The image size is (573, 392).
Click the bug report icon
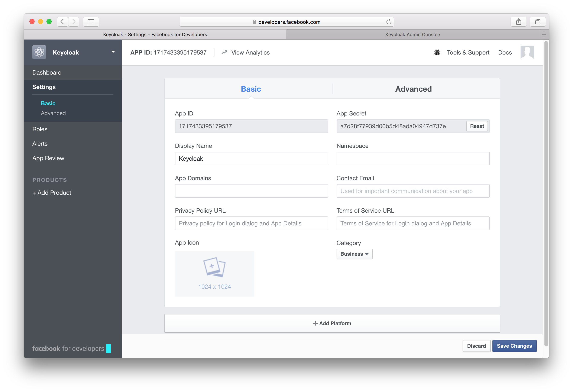(x=437, y=52)
